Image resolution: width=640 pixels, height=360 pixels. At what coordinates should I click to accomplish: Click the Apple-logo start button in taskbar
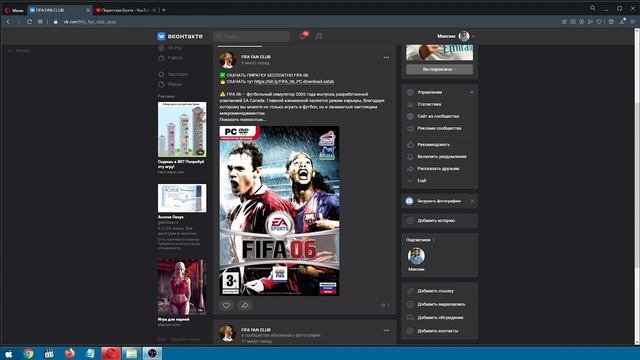click(9, 353)
